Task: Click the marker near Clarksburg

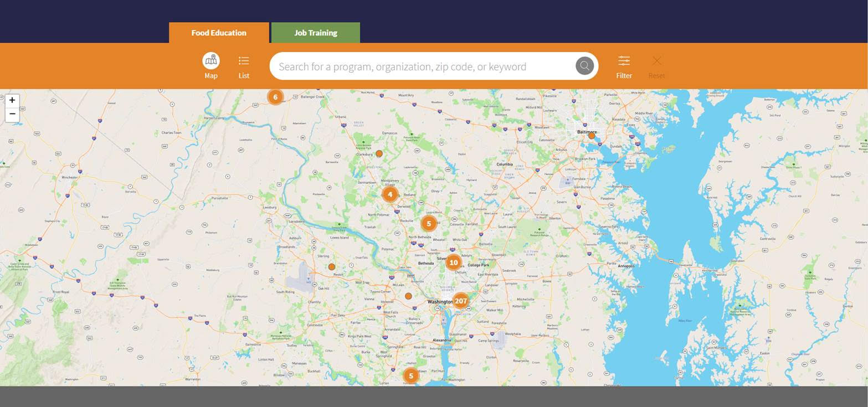Action: click(379, 153)
